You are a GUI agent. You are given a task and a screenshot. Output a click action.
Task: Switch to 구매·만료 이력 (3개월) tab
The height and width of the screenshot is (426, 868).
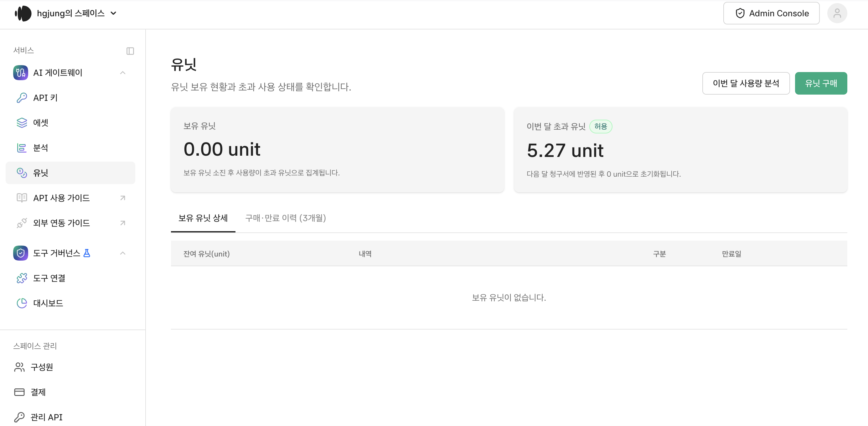[x=285, y=218]
